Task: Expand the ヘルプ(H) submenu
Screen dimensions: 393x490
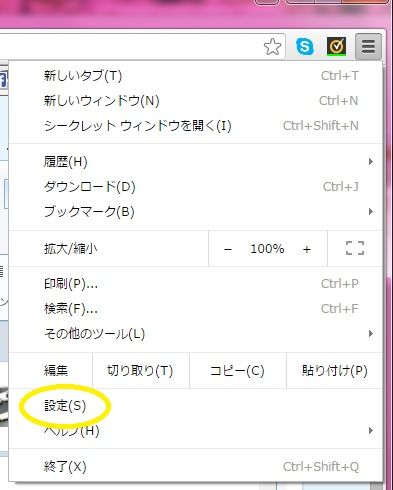Action: [196, 431]
